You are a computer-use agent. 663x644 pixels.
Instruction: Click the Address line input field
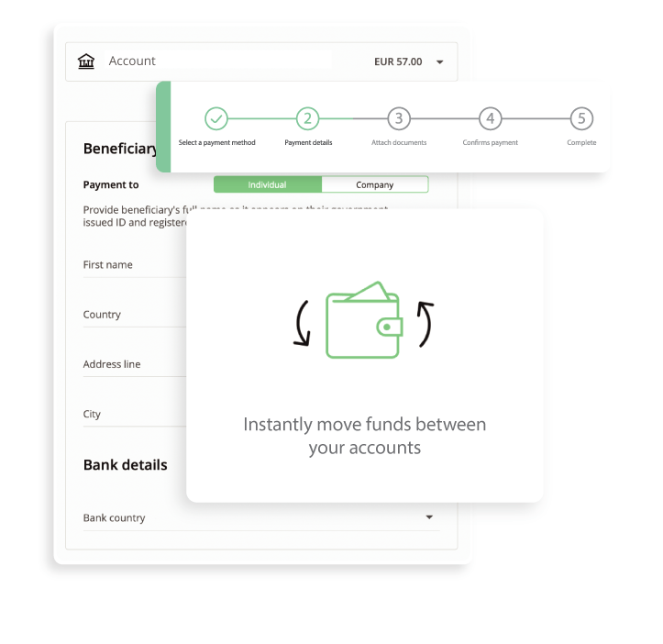[135, 364]
